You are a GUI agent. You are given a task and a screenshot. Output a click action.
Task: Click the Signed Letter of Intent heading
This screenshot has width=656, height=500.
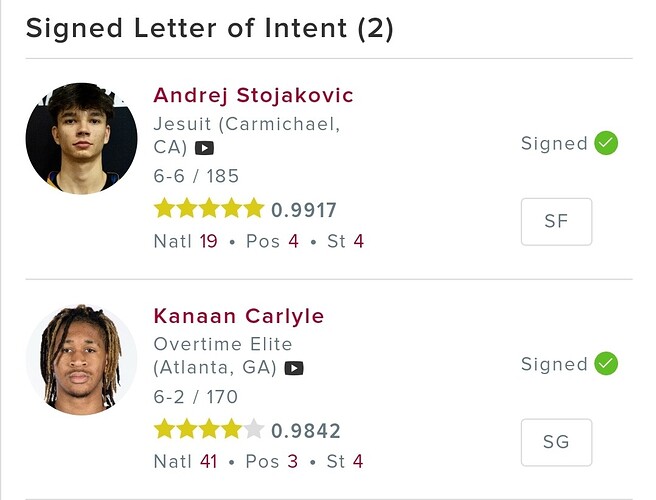click(210, 28)
